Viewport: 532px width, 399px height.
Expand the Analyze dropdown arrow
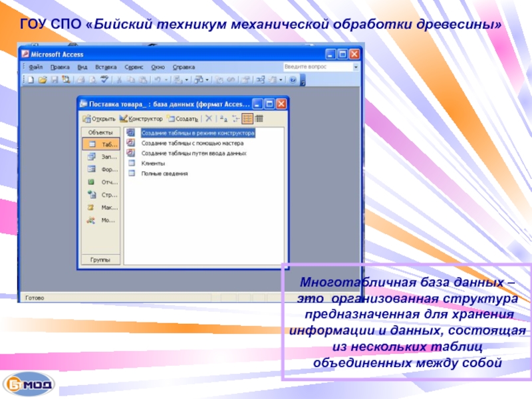pyautogui.click(x=207, y=80)
